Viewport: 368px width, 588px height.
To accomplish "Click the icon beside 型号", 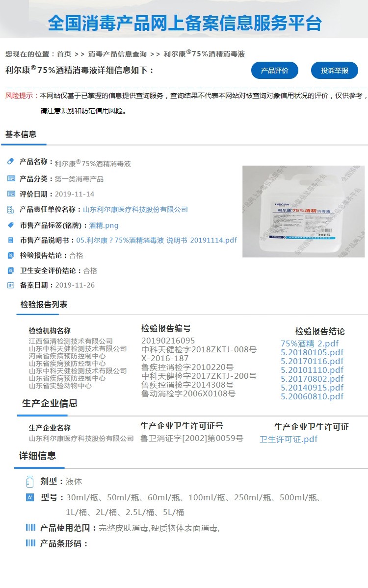I will click(x=29, y=498).
